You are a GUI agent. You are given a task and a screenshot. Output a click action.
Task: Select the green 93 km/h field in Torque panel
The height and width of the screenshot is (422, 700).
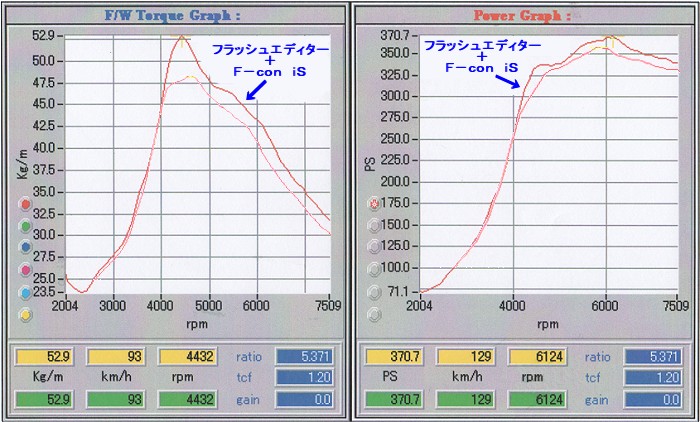(116, 399)
